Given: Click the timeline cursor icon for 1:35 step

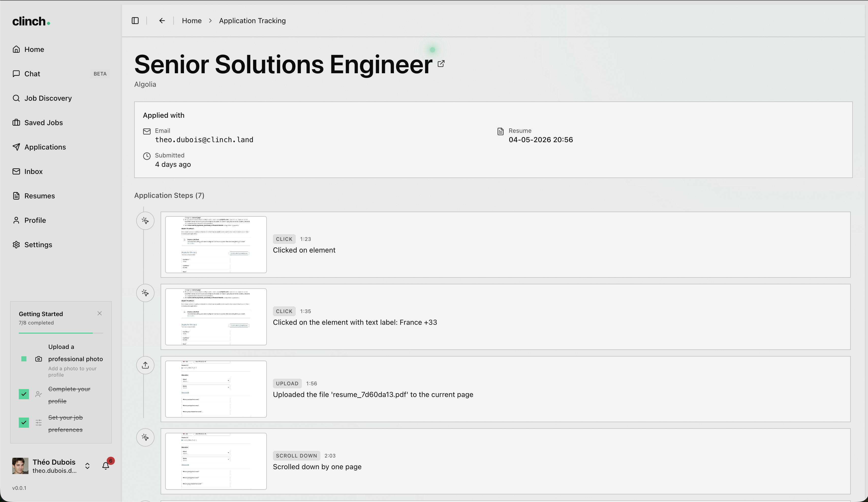Looking at the screenshot, I should [145, 293].
